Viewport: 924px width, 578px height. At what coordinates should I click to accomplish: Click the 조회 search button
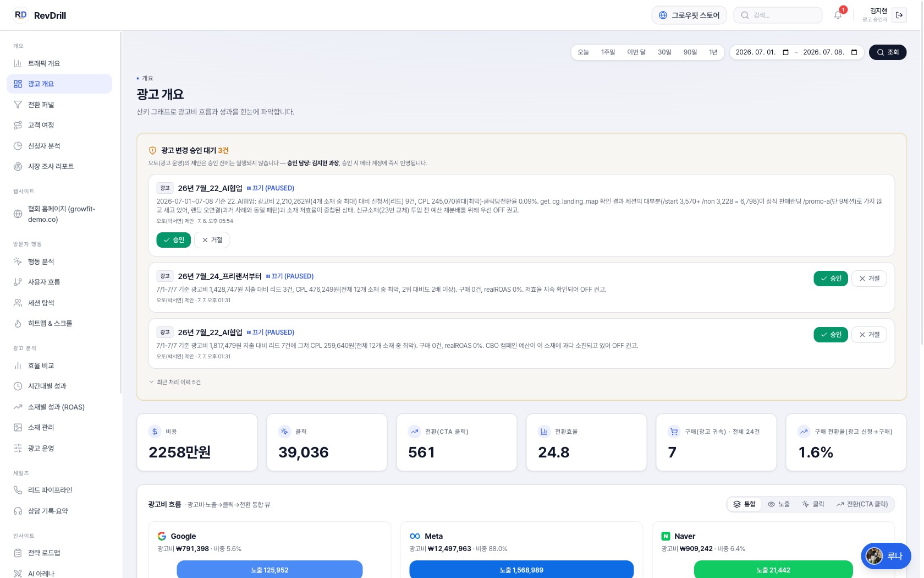(888, 52)
